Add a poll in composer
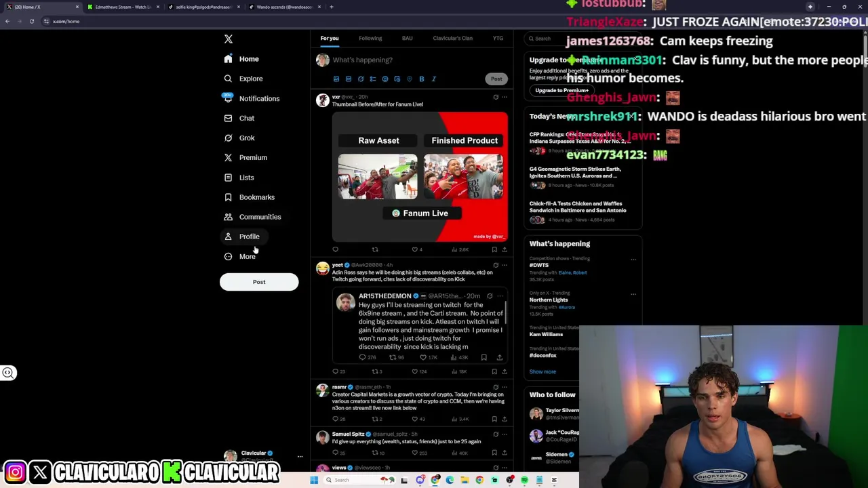 coord(373,79)
